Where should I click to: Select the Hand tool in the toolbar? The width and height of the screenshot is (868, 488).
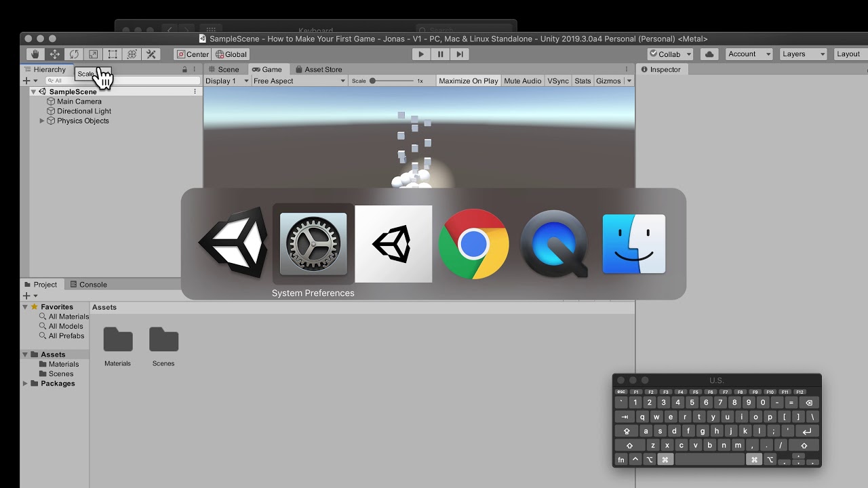pyautogui.click(x=35, y=54)
